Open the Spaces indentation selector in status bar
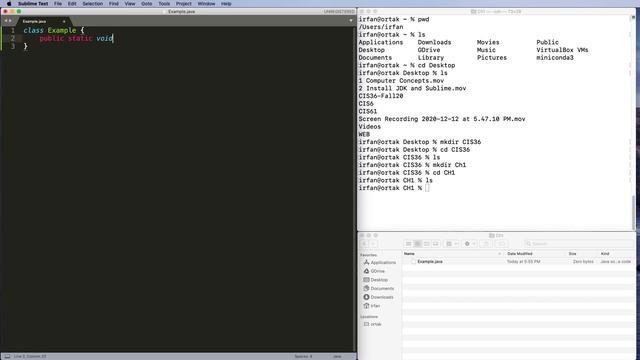Viewport: 640px width, 360px height. (x=303, y=356)
